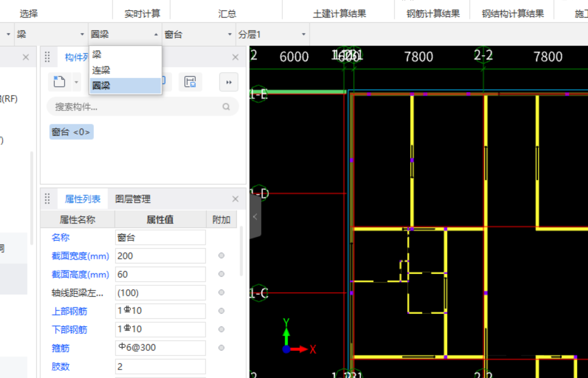Image resolution: width=588 pixels, height=378 pixels.
Task: Click the 属性名称 column header
Action: tap(78, 220)
